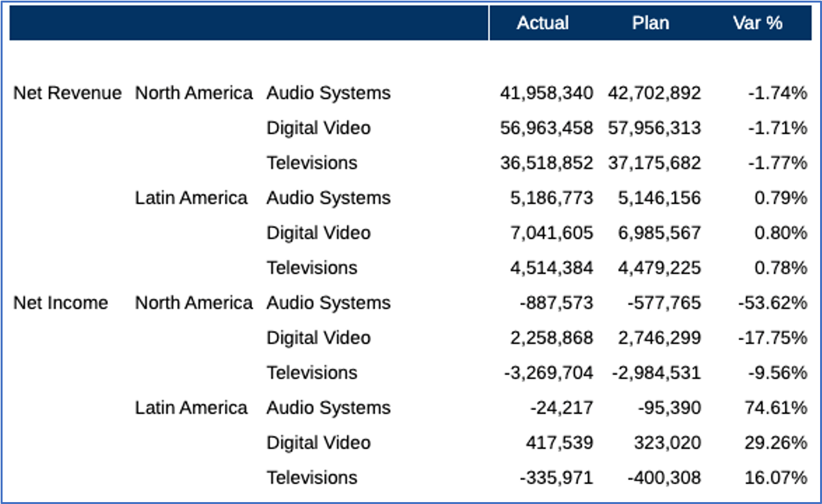Select the 5,186,773 Actual cell
The image size is (822, 504).
pyautogui.click(x=551, y=198)
